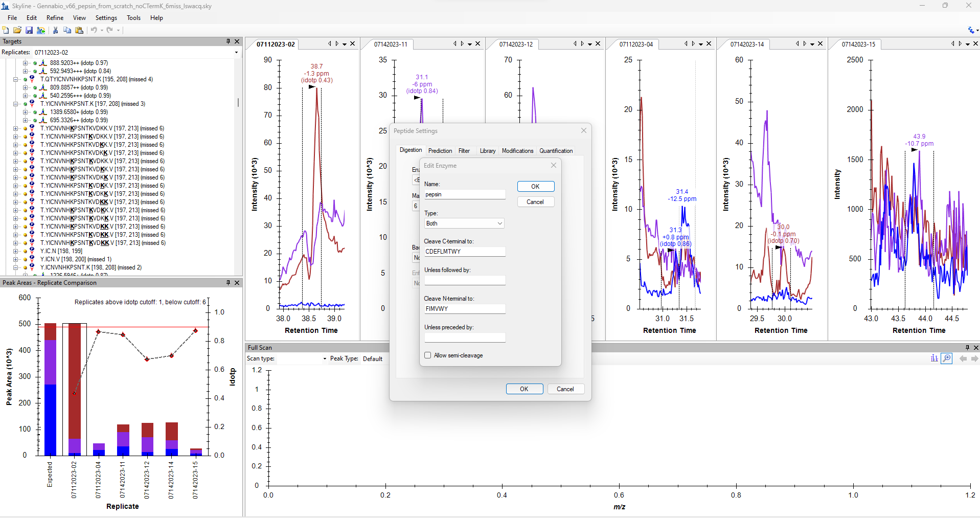Screen dimensions: 980x518
Task: Click the Cut scissors icon
Action: point(55,30)
